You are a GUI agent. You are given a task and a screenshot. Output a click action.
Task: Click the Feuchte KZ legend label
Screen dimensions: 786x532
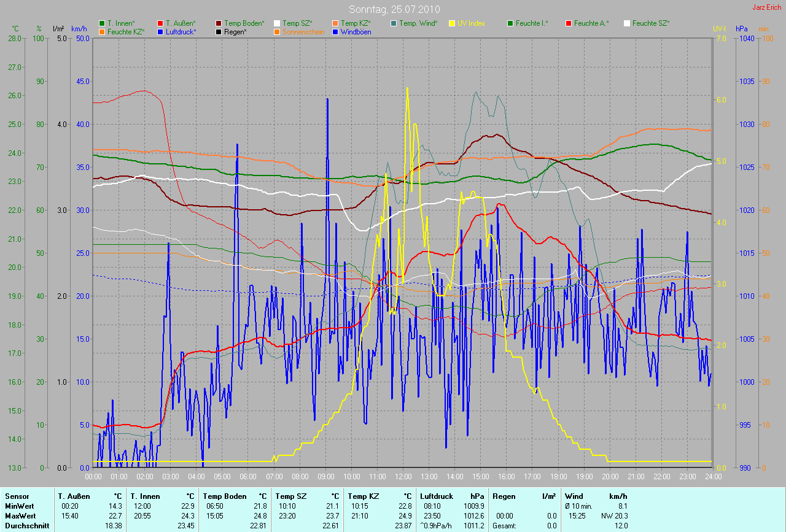125,31
